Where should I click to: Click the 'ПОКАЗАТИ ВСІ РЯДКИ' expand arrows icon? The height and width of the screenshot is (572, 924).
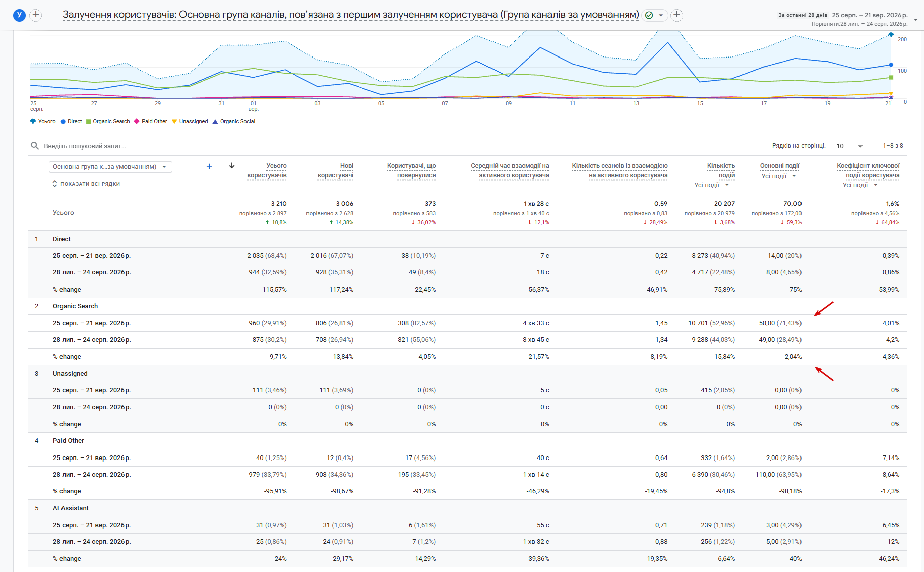pyautogui.click(x=55, y=184)
